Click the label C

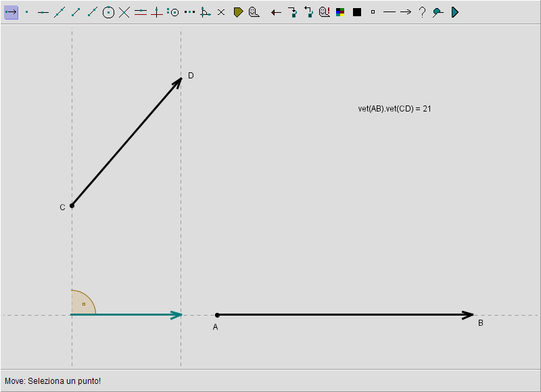pyautogui.click(x=62, y=207)
